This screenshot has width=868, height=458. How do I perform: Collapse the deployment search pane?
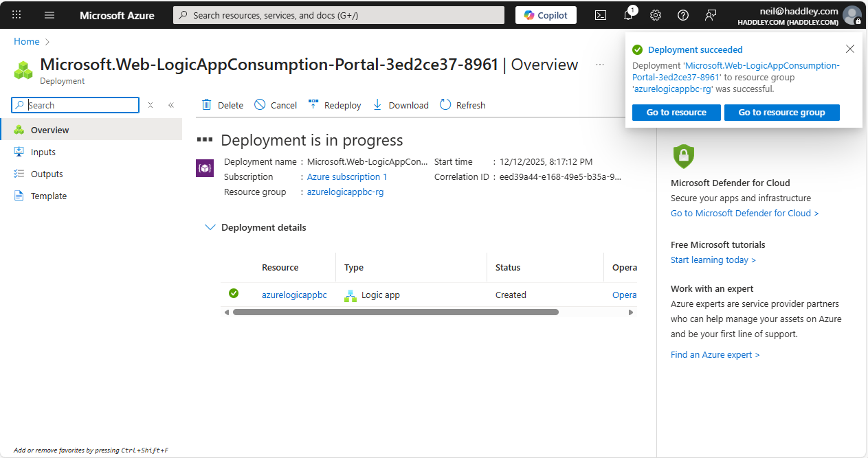(x=171, y=105)
